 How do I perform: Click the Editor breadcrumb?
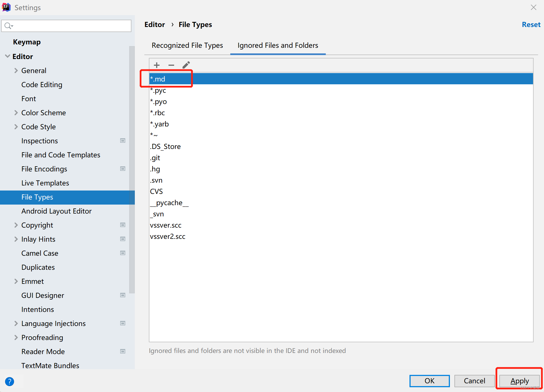coord(154,25)
